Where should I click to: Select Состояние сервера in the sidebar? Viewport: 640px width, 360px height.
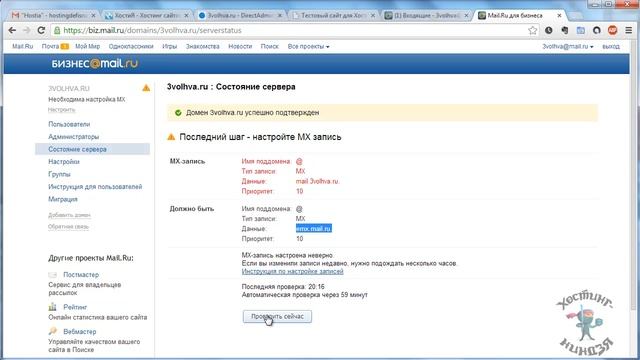pyautogui.click(x=92, y=149)
